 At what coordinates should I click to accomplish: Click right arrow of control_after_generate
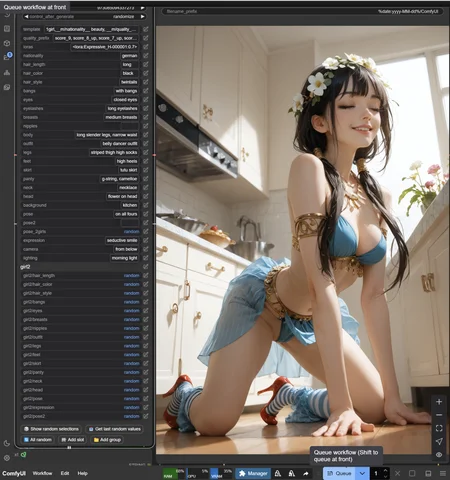point(143,16)
